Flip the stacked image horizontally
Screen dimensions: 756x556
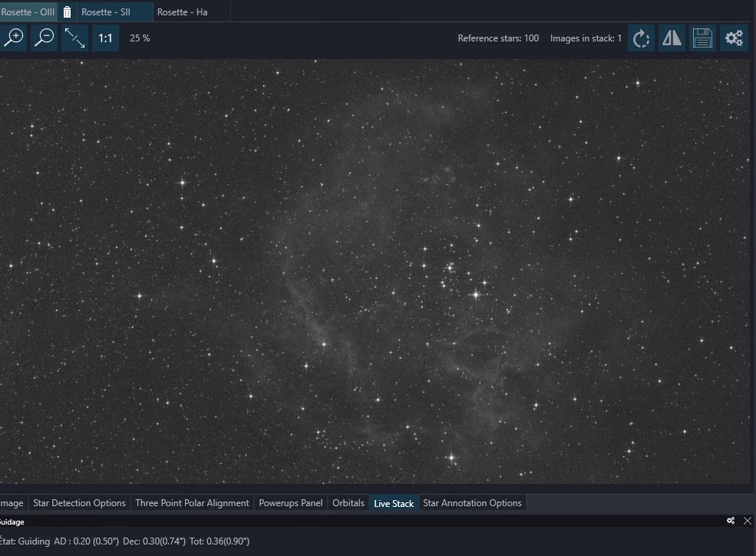(672, 38)
